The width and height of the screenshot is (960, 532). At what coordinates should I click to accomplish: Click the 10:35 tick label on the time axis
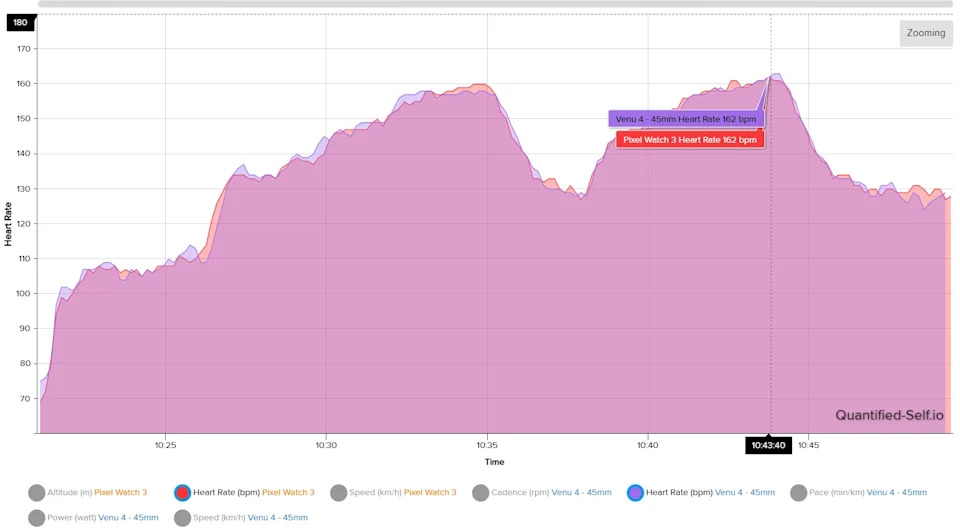click(487, 445)
